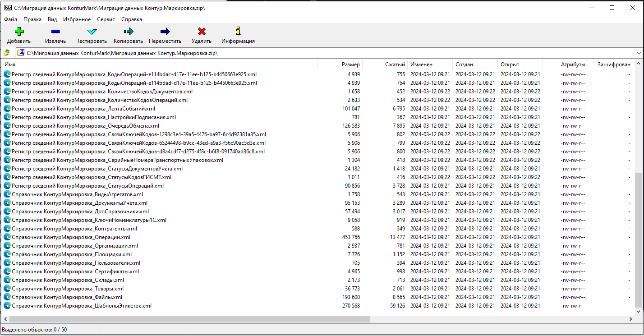This screenshot has width=644, height=336.
Task: Click icon of ЛентаСобытий.xml file
Action: click(x=7, y=109)
